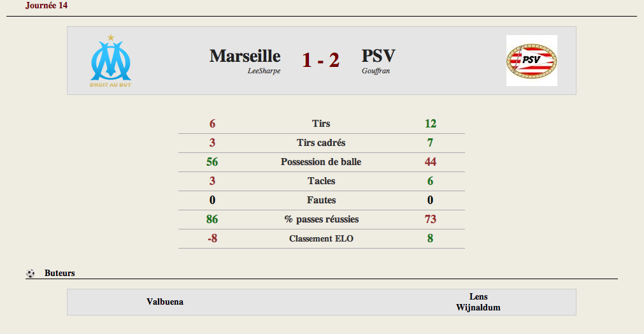Click the Olympique de Marseille club logo

(x=110, y=61)
